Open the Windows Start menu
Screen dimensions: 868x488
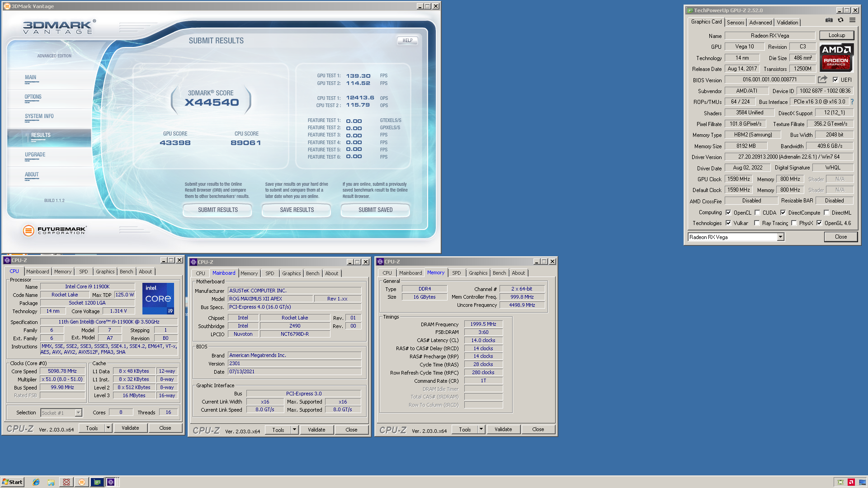pyautogui.click(x=12, y=482)
